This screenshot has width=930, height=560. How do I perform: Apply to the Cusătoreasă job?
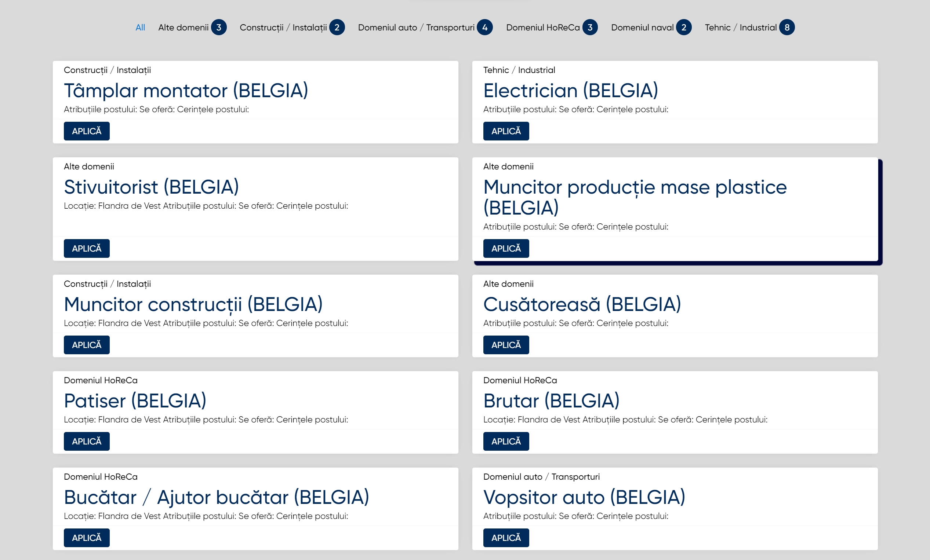click(506, 345)
